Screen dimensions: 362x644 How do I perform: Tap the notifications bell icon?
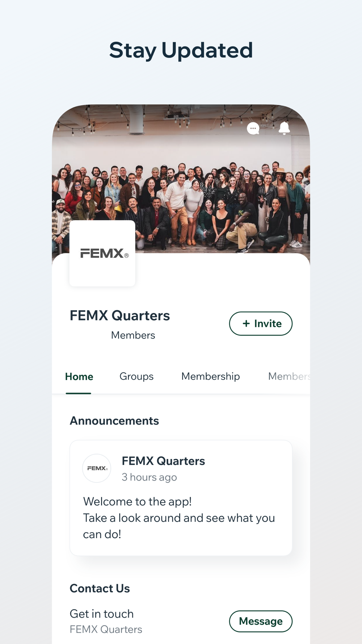click(x=284, y=128)
